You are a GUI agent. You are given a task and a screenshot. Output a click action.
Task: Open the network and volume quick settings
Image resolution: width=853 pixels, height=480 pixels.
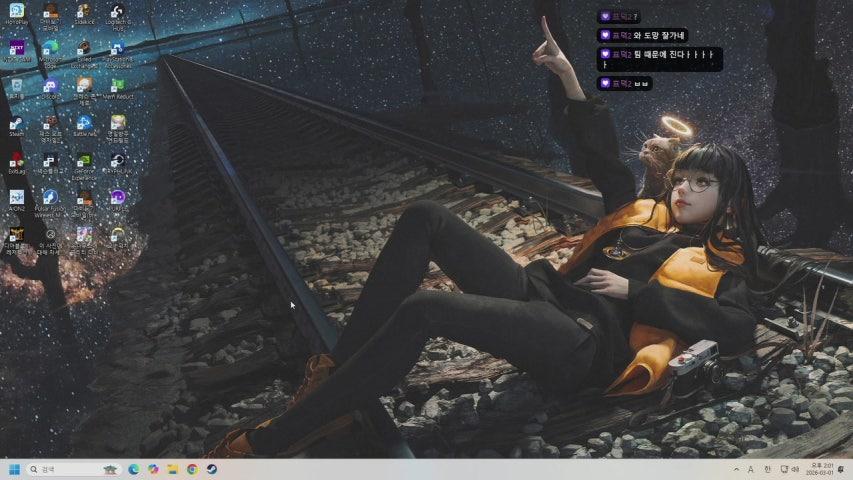tap(789, 469)
